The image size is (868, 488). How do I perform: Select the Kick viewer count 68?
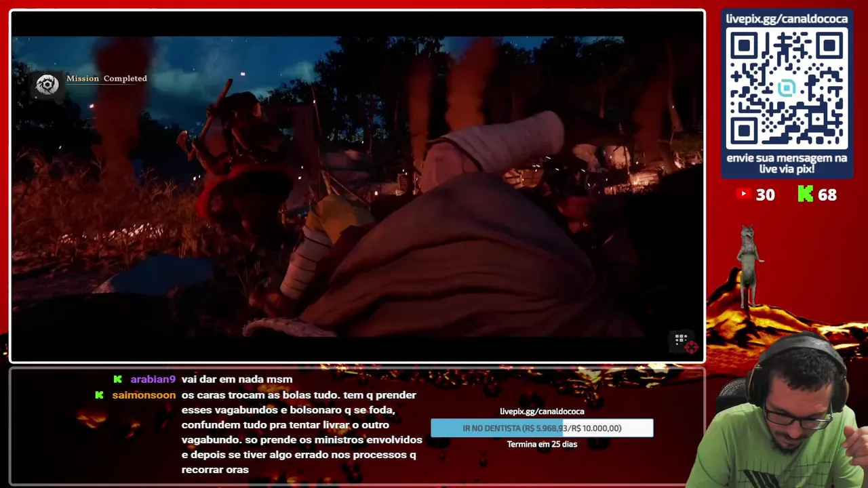coord(827,195)
